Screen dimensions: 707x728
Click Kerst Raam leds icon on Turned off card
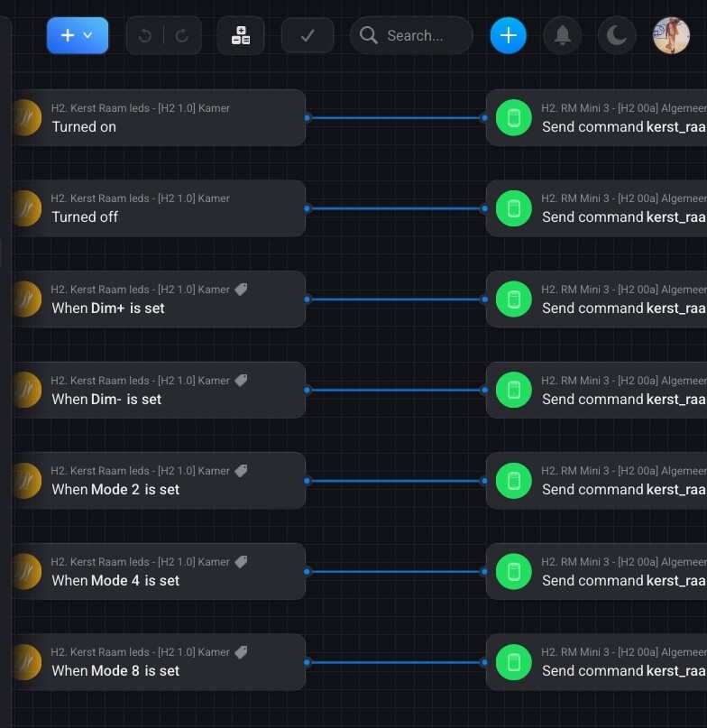click(x=26, y=208)
